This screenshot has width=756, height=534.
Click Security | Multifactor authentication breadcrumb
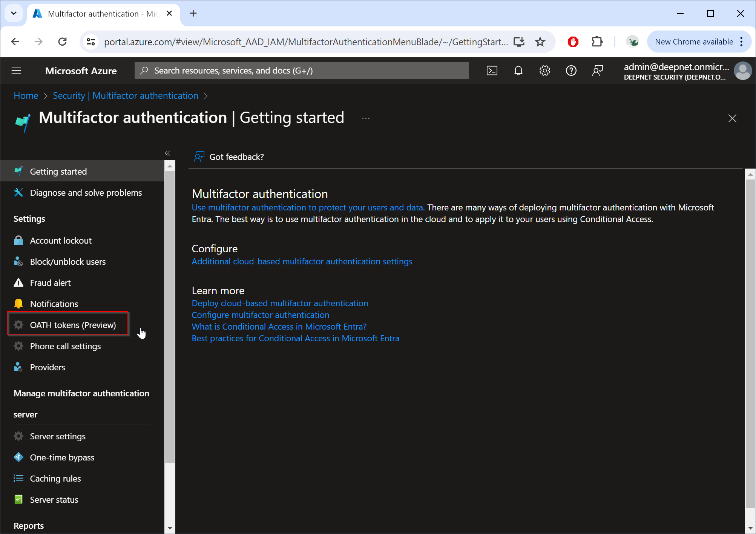pos(125,95)
